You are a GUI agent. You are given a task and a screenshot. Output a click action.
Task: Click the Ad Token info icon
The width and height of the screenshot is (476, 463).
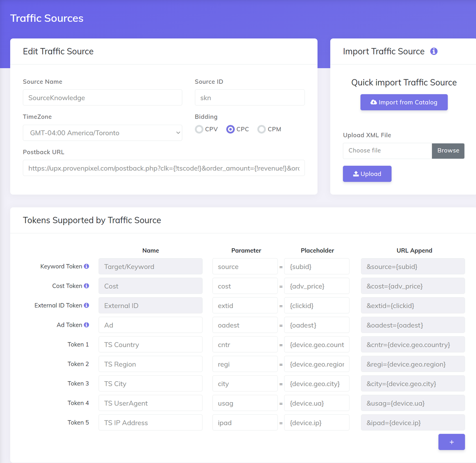click(x=86, y=324)
